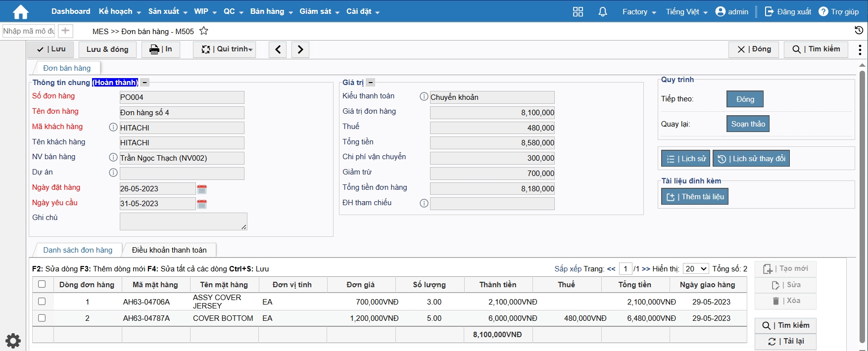The height and width of the screenshot is (351, 868).
Task: Click Thêm tài liệu attachment button
Action: (x=695, y=197)
